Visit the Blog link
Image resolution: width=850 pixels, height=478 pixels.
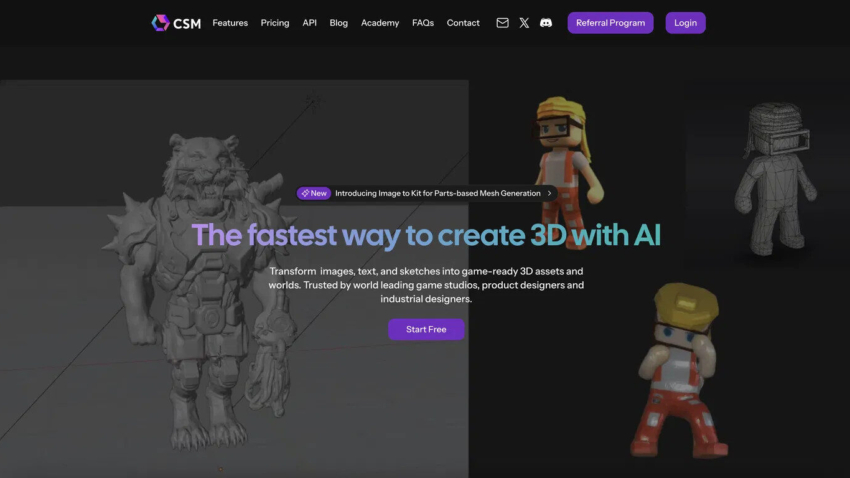coord(339,23)
